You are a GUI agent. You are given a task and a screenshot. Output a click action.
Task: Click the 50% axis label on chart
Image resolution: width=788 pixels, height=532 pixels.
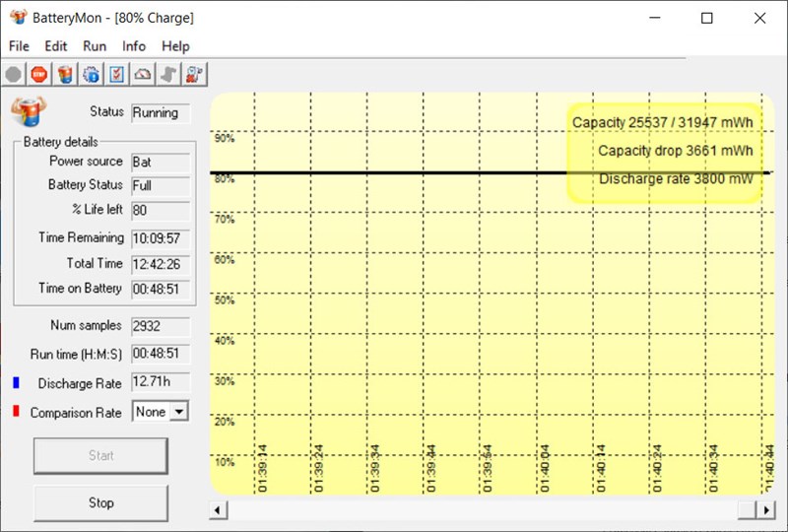(225, 300)
